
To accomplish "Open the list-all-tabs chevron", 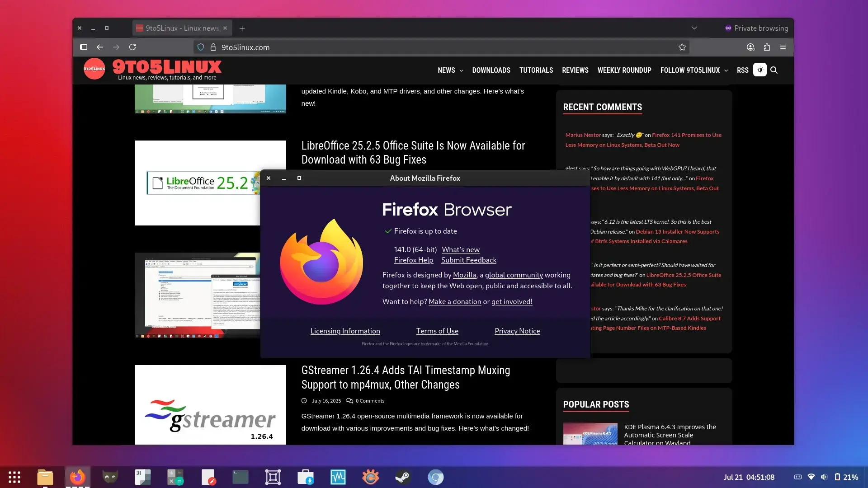I will (694, 28).
